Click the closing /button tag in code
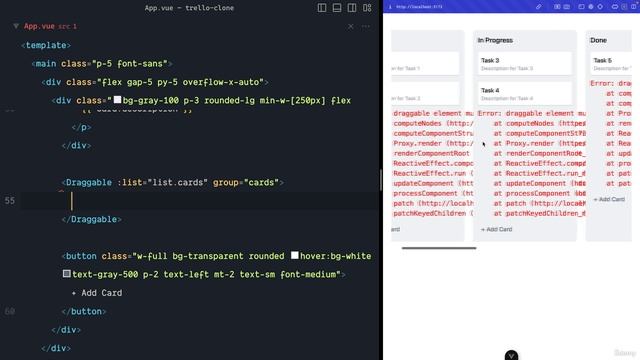 click(84, 311)
